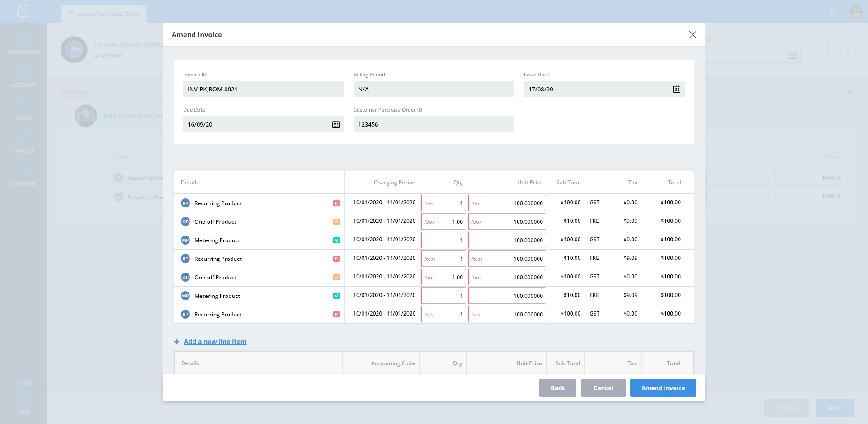Click the orange O badge on first One-off Product

336,222
